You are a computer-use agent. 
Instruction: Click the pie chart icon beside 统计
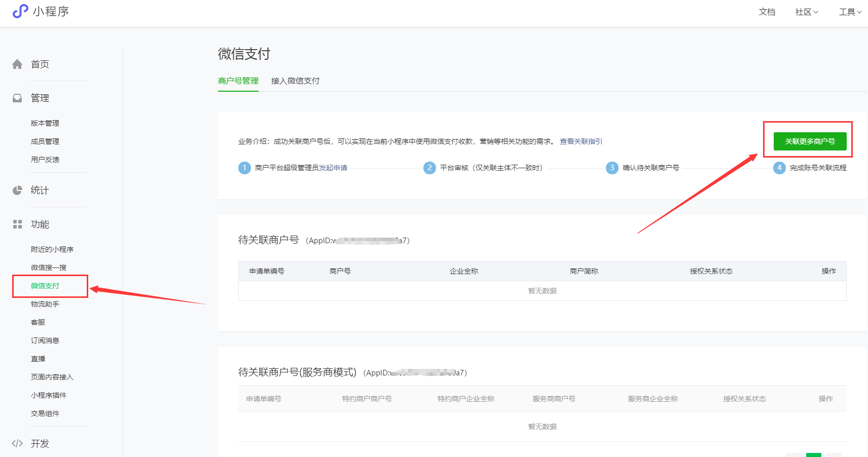(x=17, y=191)
